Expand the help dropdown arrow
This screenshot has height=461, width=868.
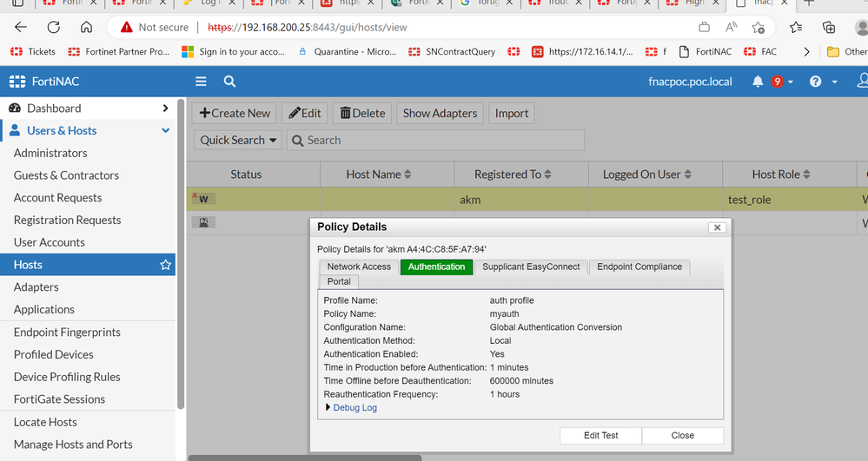[834, 82]
